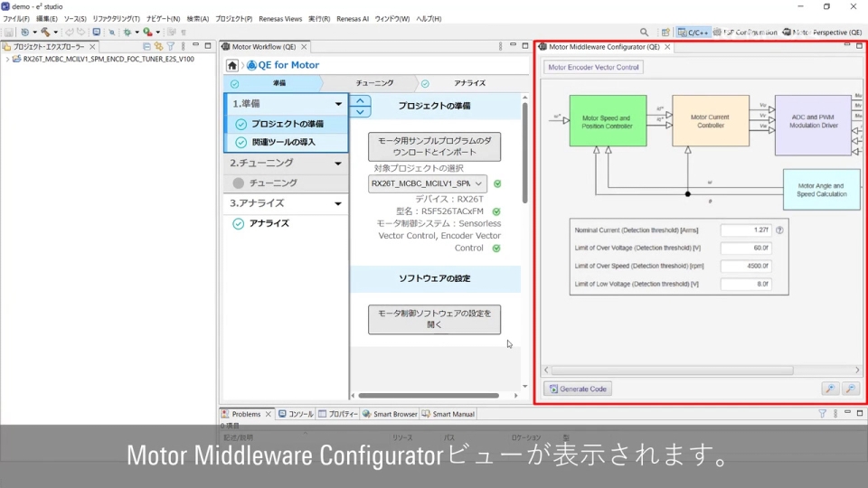The width and height of the screenshot is (868, 488).
Task: Toggle the プロジェクトの準備 check item
Action: point(286,124)
